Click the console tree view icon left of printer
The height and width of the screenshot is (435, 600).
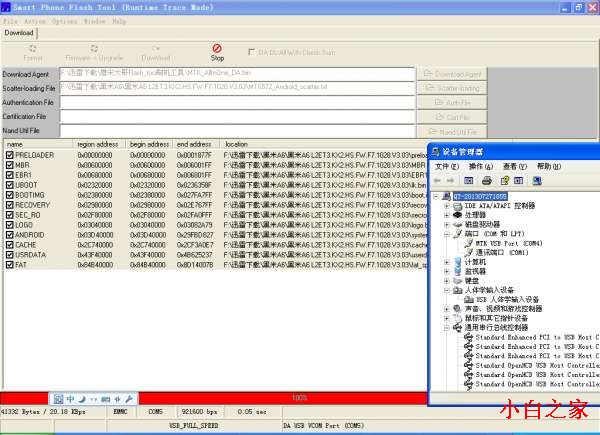tap(469, 180)
